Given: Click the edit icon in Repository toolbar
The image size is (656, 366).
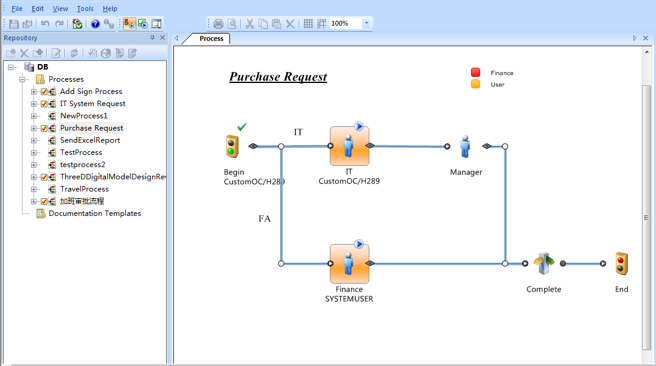Looking at the screenshot, I should click(x=56, y=53).
